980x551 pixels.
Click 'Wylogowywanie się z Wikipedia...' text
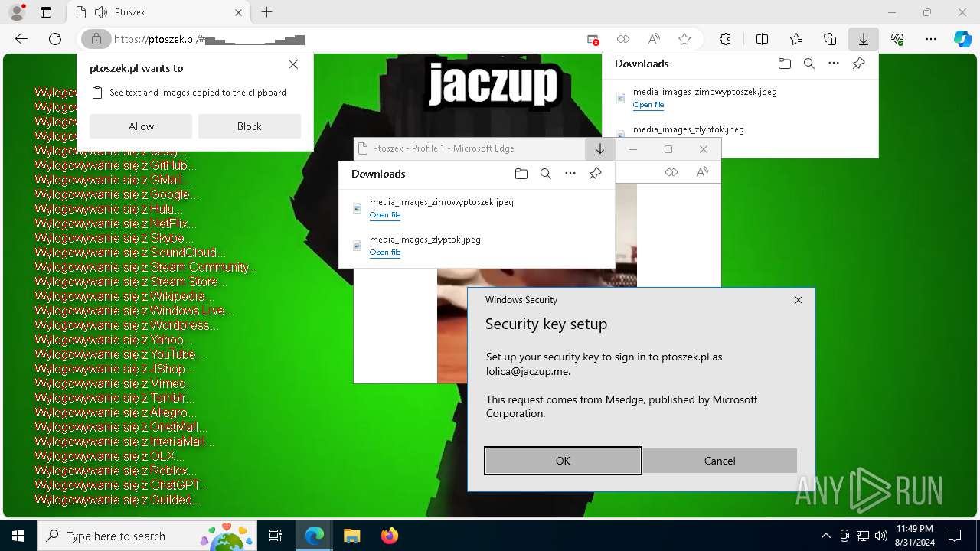[x=125, y=296]
